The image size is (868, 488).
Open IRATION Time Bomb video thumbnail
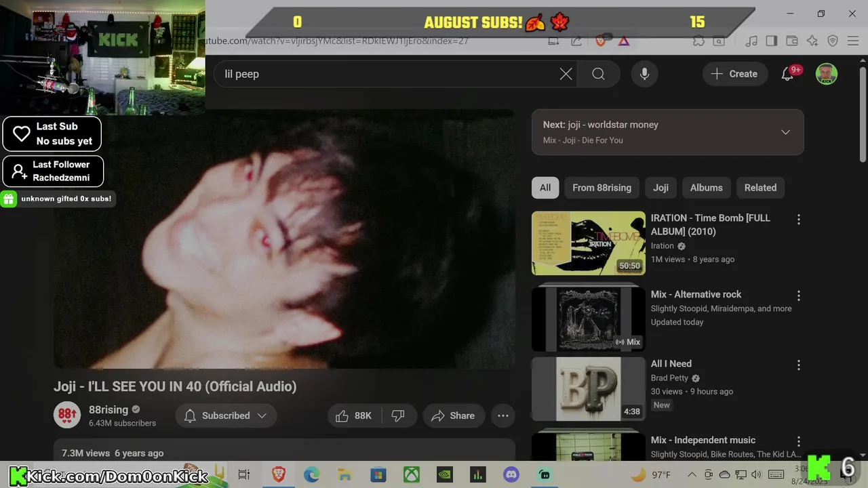click(x=589, y=243)
